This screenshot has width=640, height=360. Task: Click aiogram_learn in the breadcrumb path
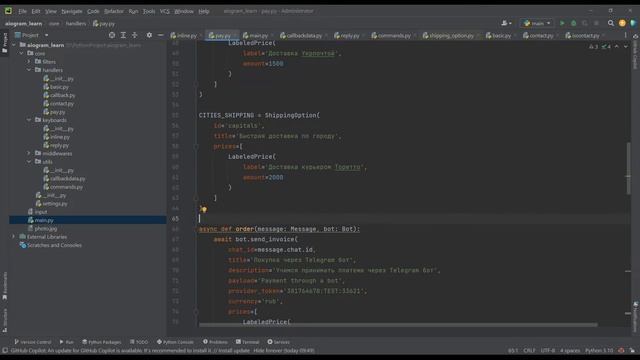pos(24,24)
